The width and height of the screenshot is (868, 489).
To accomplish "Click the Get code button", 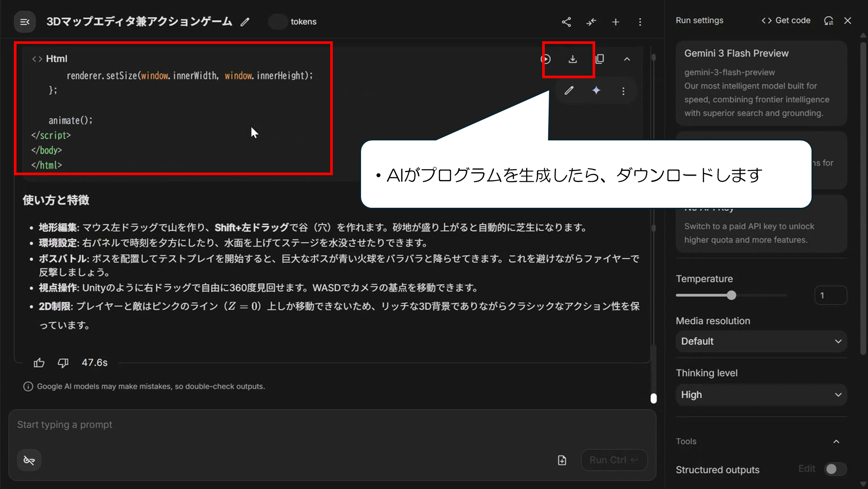I will point(786,20).
